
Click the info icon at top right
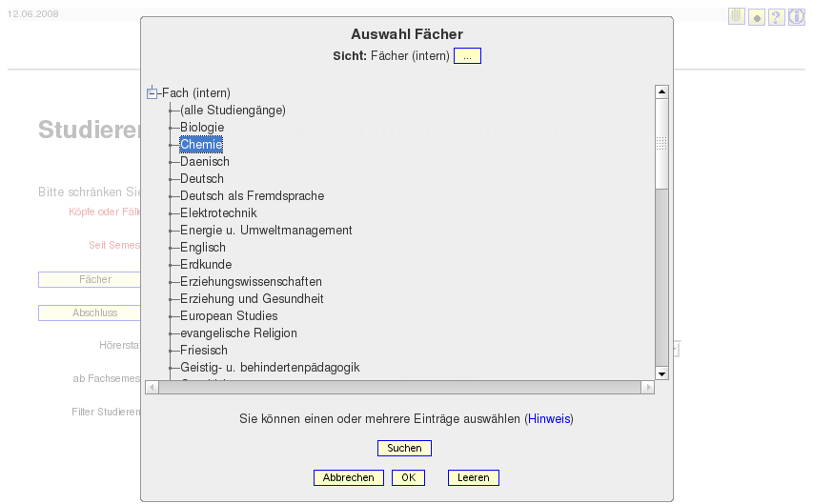(797, 17)
